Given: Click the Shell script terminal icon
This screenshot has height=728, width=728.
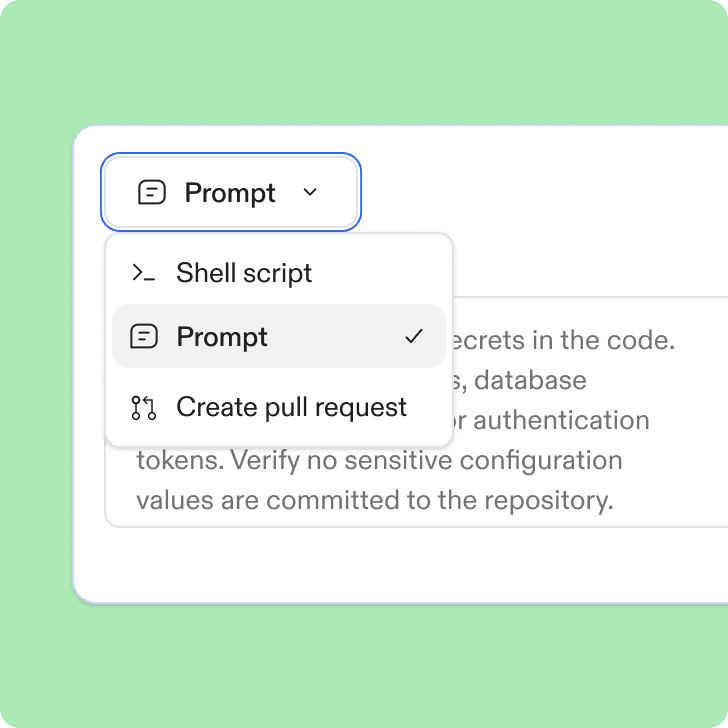Looking at the screenshot, I should click(144, 273).
